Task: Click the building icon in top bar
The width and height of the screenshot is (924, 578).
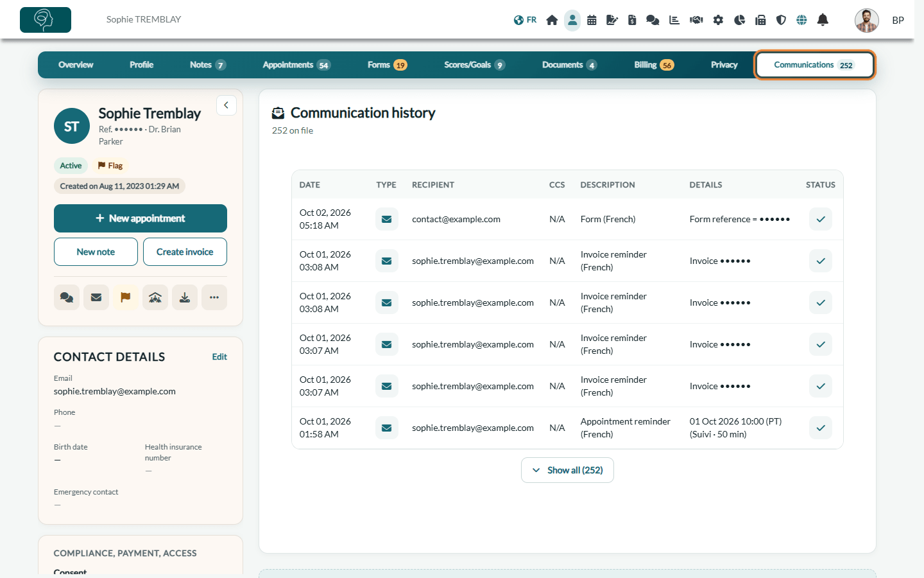Action: [x=760, y=20]
